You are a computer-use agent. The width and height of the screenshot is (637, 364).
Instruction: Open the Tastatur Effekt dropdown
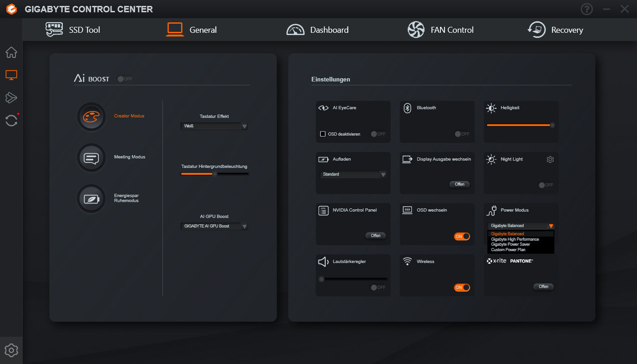tap(214, 126)
